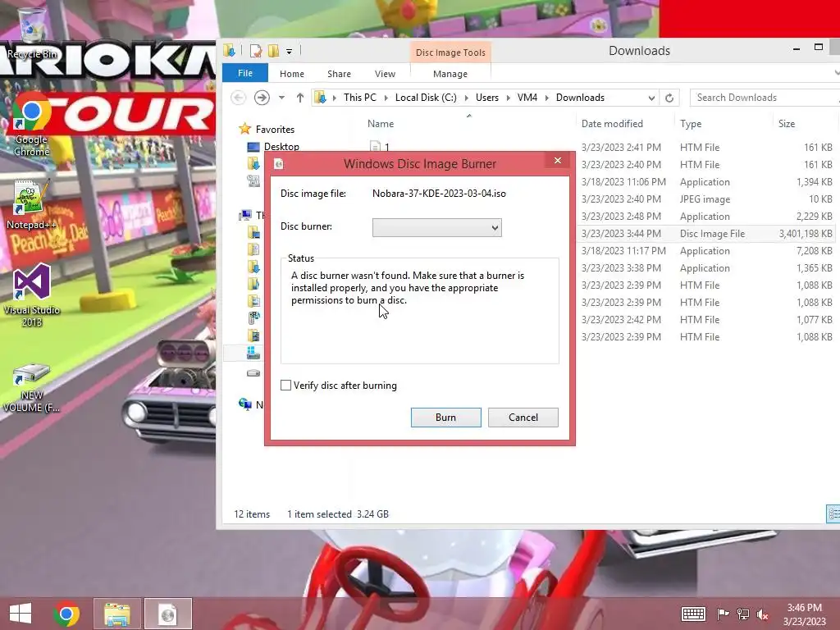Click the New folder quick access icon
The image size is (840, 630).
[273, 51]
